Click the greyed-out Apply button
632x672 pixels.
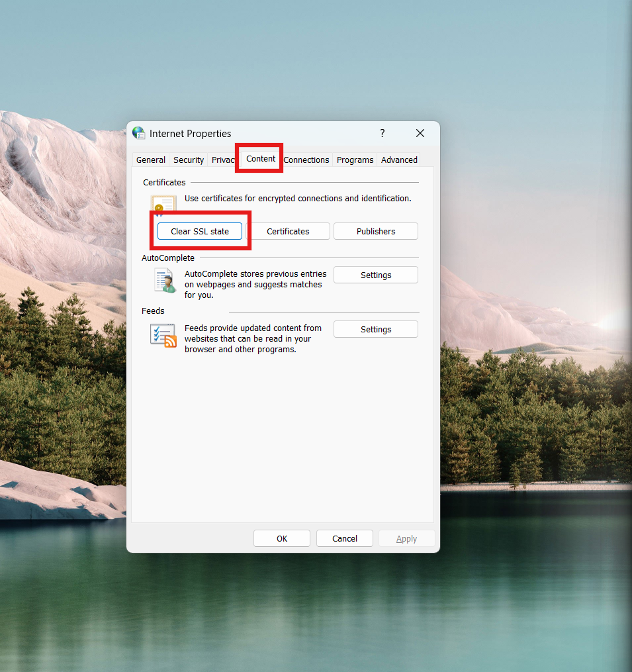[406, 539]
